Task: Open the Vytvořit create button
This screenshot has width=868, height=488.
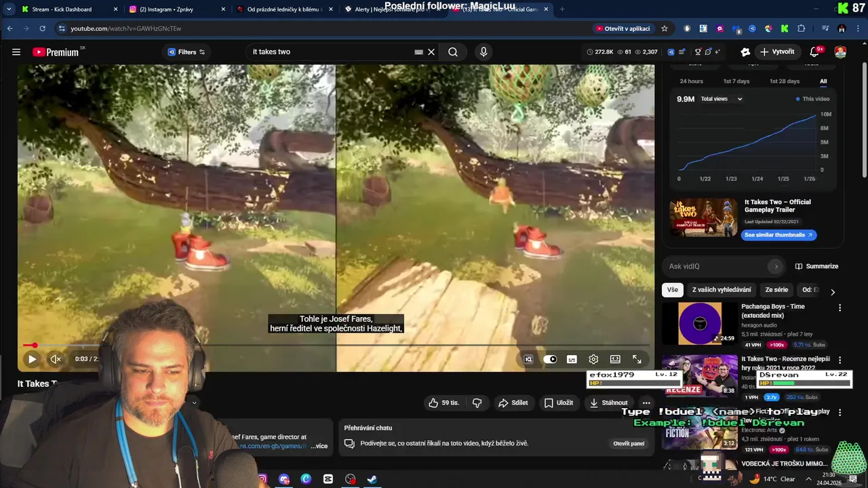Action: coord(777,52)
